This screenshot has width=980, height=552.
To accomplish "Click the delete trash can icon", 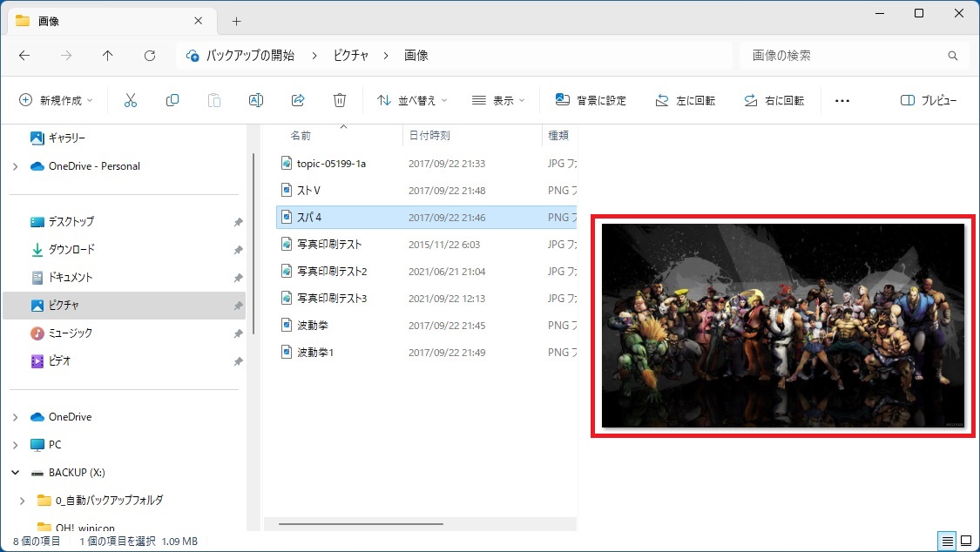I will [340, 100].
